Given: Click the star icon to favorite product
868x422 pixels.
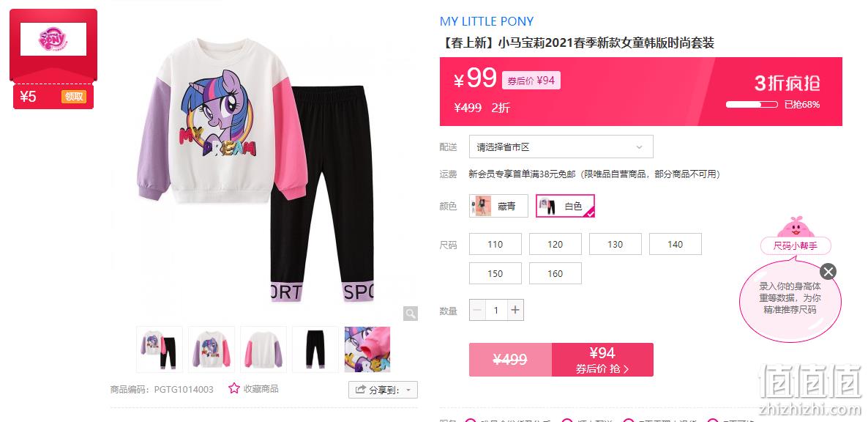Looking at the screenshot, I should [234, 389].
